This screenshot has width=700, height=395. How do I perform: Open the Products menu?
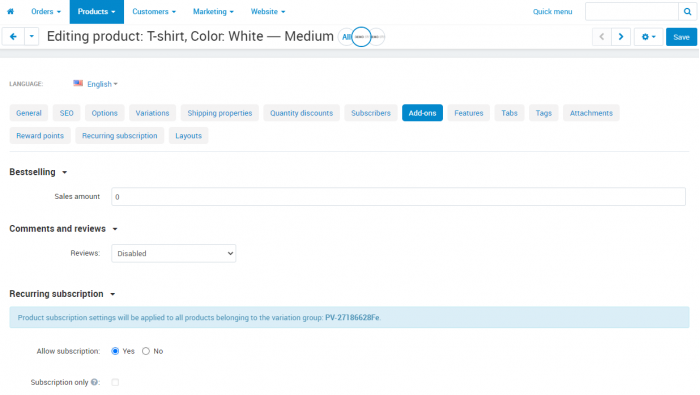pos(96,12)
